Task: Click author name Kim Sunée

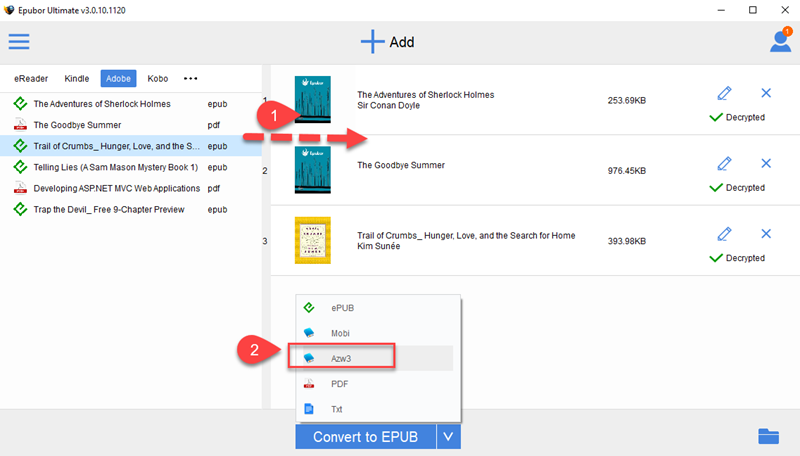Action: pos(378,246)
